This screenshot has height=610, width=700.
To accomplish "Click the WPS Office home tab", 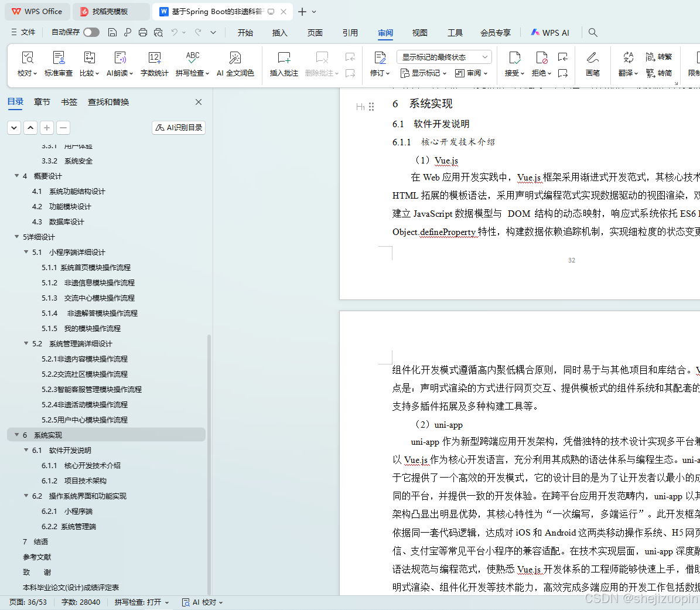I will 37,12.
